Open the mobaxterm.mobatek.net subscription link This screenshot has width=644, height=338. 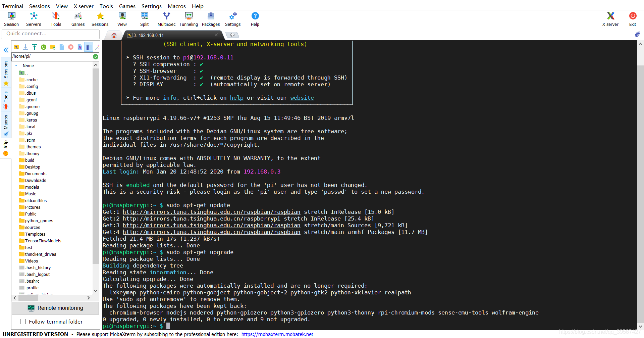tap(277, 334)
